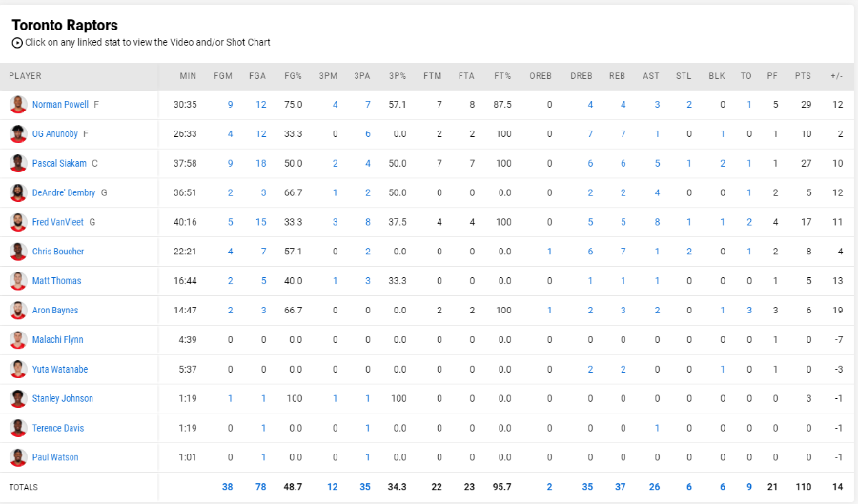Viewport: 858px width, 504px height.
Task: Click the video play icon beside instructions
Action: point(17,43)
